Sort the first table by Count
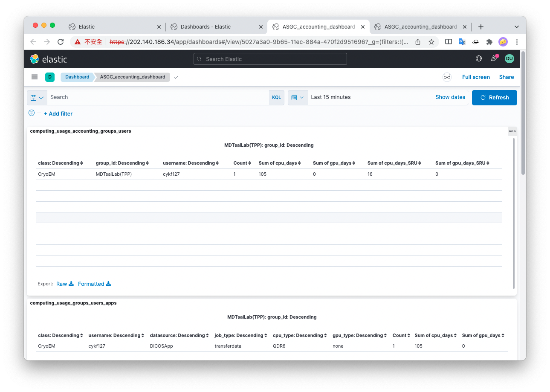This screenshot has height=392, width=550. (x=242, y=163)
